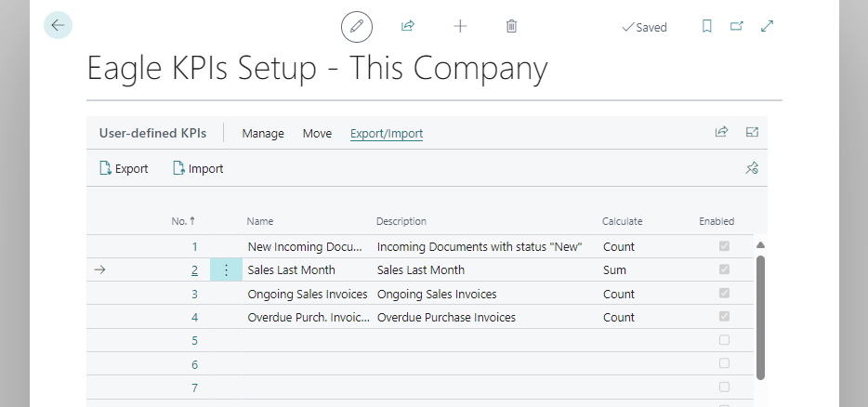Open the Calculate column header menu
The width and height of the screenshot is (868, 407).
tap(622, 221)
